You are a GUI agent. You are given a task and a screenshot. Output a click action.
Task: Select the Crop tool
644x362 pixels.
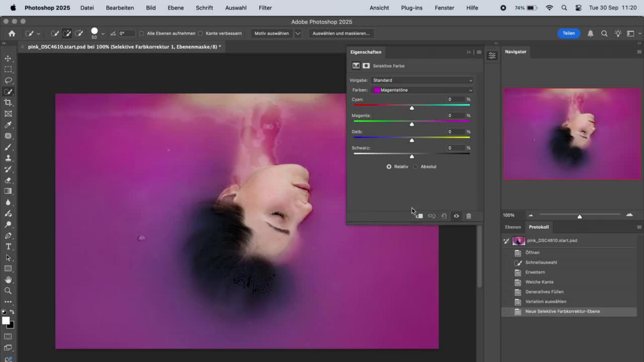coord(8,103)
